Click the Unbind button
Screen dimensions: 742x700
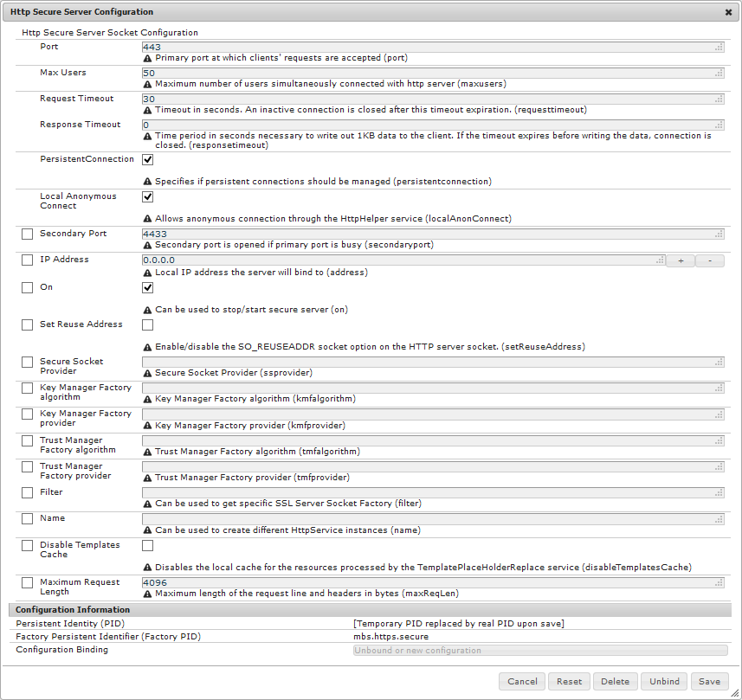(664, 681)
